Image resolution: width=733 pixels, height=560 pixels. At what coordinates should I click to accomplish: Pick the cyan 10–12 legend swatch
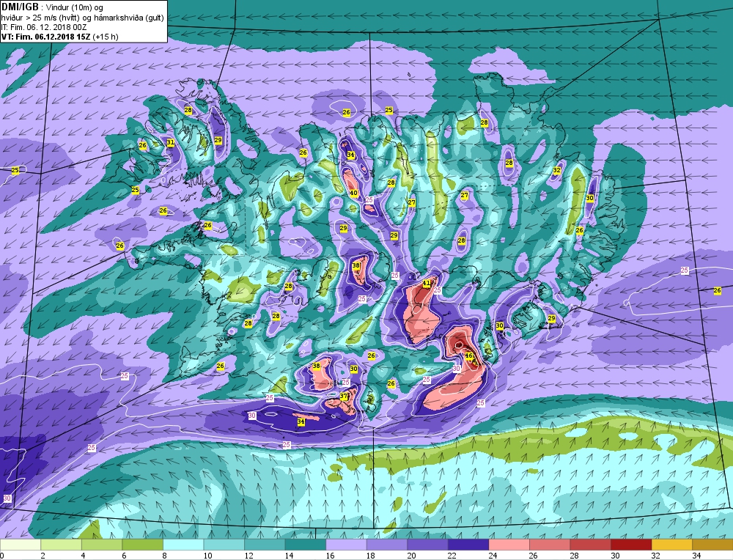point(224,545)
